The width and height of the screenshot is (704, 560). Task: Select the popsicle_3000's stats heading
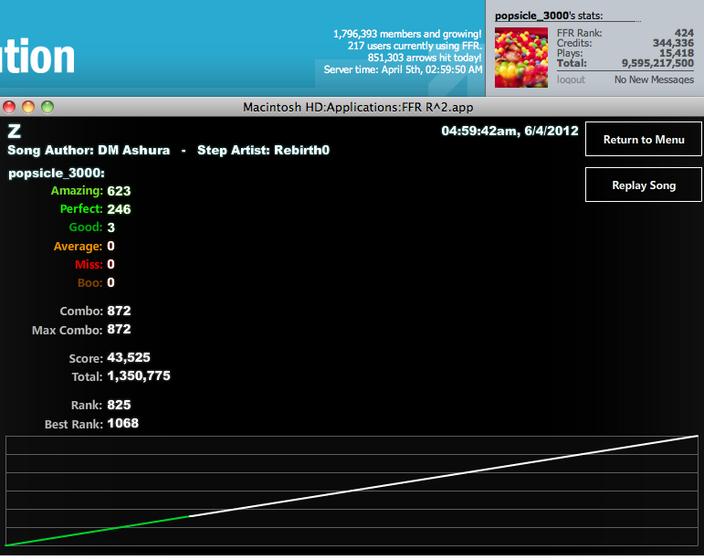549,16
